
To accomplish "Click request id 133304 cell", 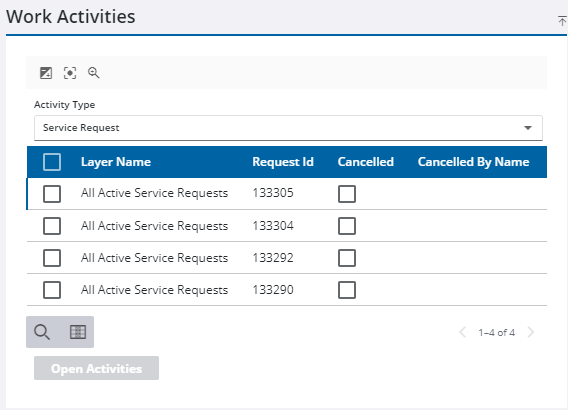I will 273,226.
